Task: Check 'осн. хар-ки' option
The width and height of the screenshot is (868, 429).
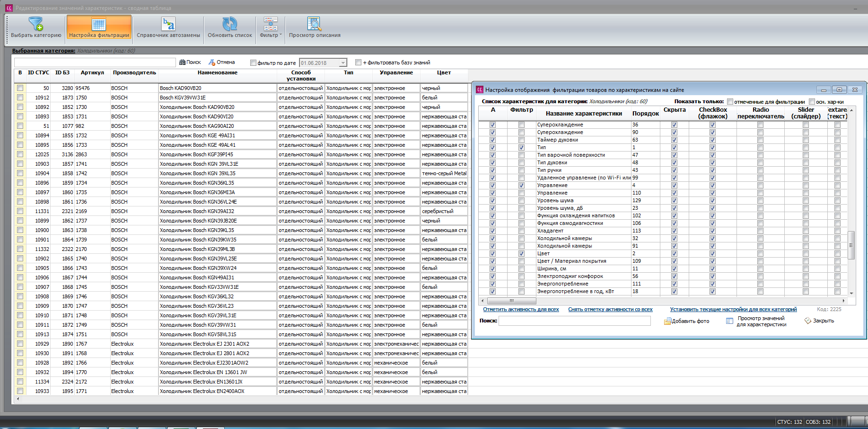Action: click(x=812, y=101)
